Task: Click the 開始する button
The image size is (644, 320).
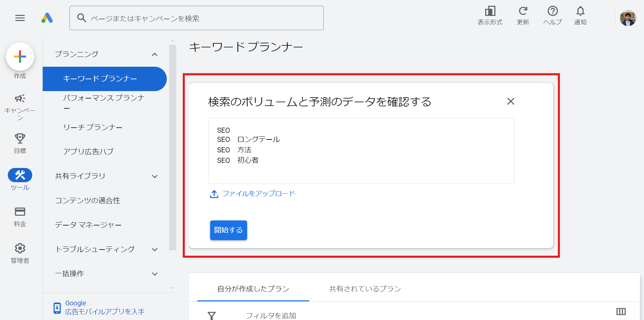Action: click(228, 230)
